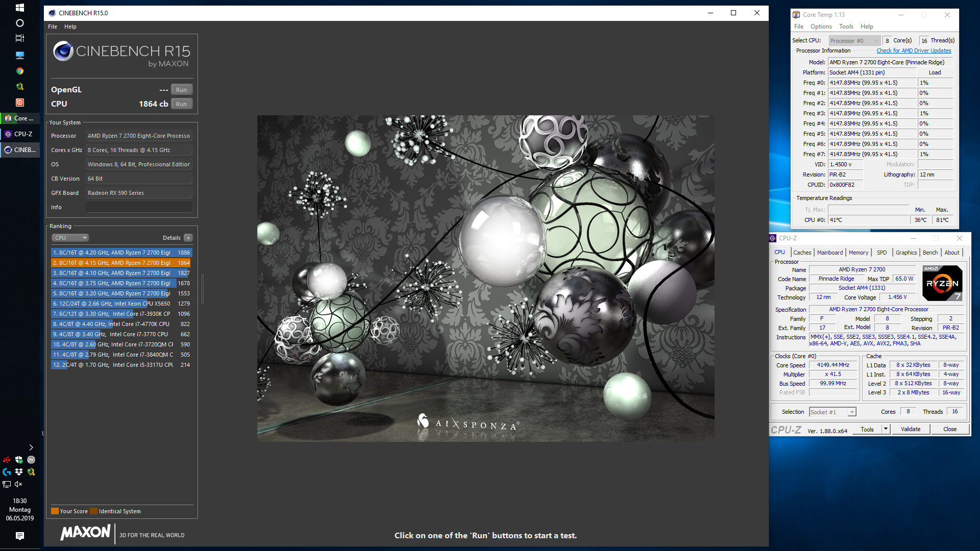
Task: Click the Windows Defender shield tray icon
Action: (19, 460)
